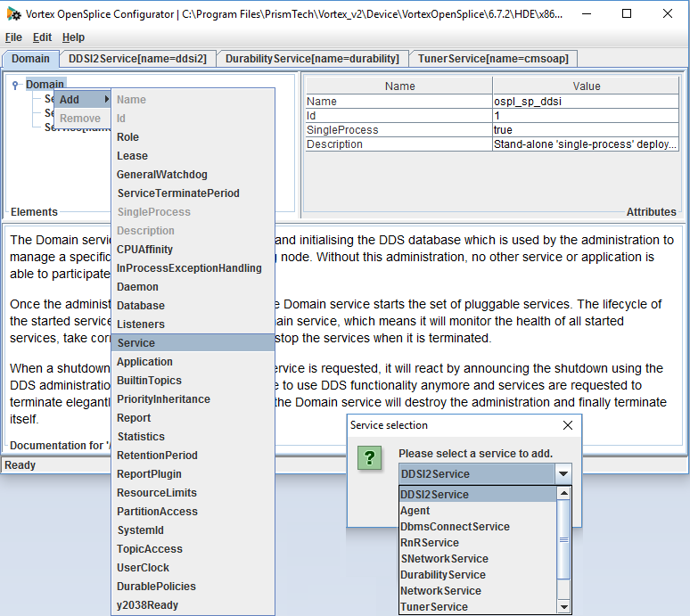Click the SingleProcess attribute name cell
The width and height of the screenshot is (690, 616).
pyautogui.click(x=398, y=130)
